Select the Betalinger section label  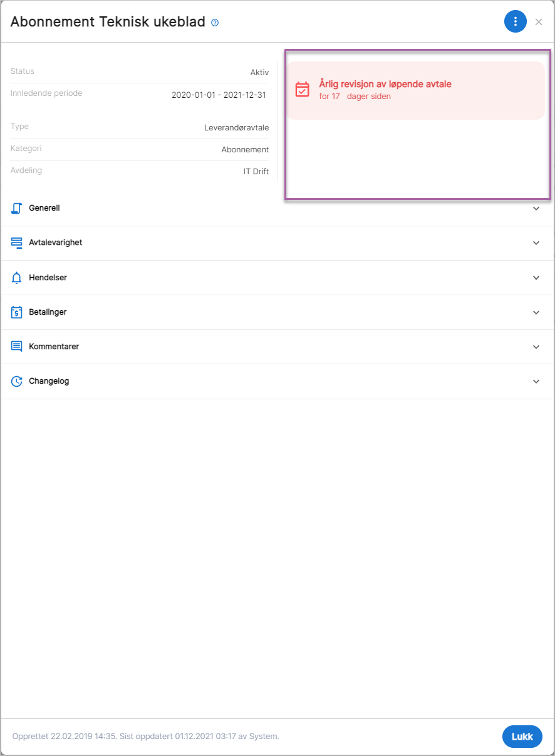point(48,312)
